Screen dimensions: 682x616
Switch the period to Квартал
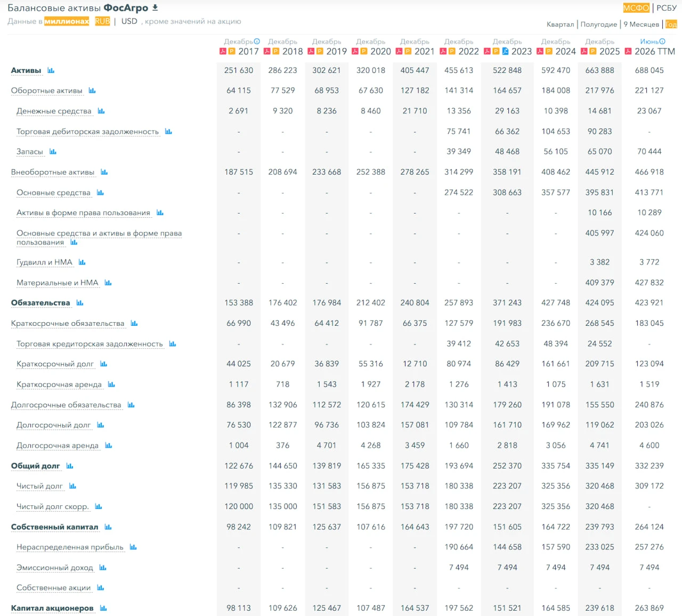coord(561,24)
